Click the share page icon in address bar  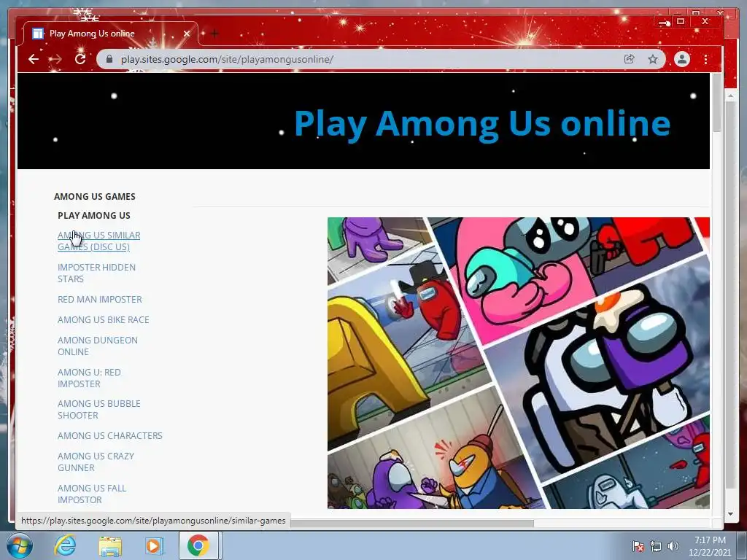pyautogui.click(x=630, y=59)
